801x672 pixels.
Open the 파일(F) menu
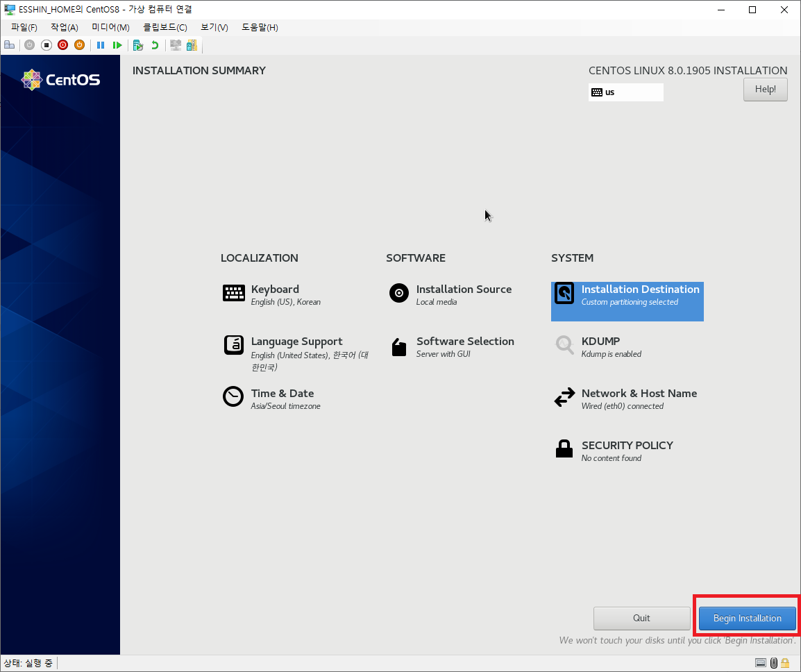pyautogui.click(x=24, y=28)
